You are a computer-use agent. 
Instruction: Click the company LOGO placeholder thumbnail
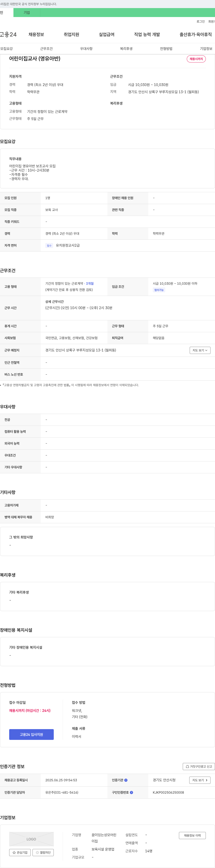pyautogui.click(x=31, y=839)
